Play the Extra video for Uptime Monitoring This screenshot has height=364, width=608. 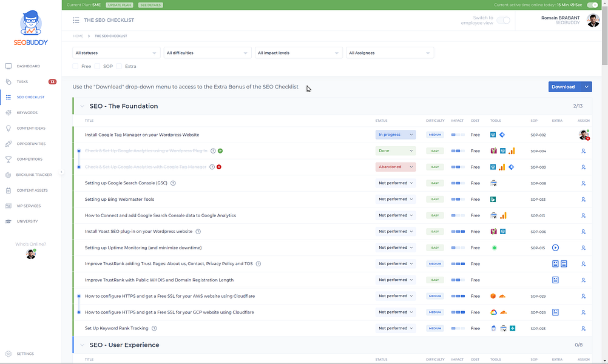555,248
